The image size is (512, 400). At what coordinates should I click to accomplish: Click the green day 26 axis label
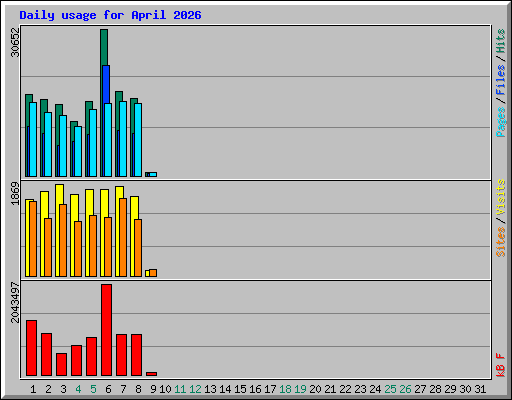click(x=405, y=389)
